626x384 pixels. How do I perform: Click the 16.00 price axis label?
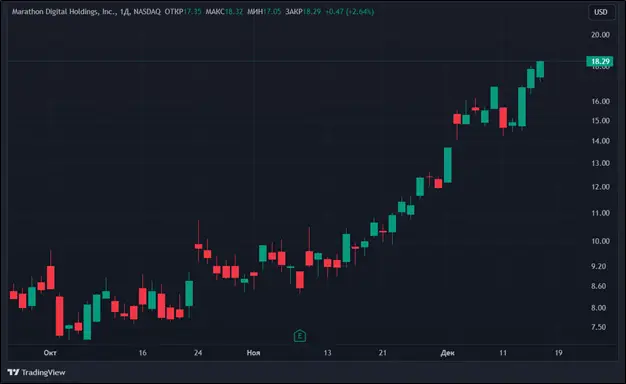pyautogui.click(x=600, y=101)
